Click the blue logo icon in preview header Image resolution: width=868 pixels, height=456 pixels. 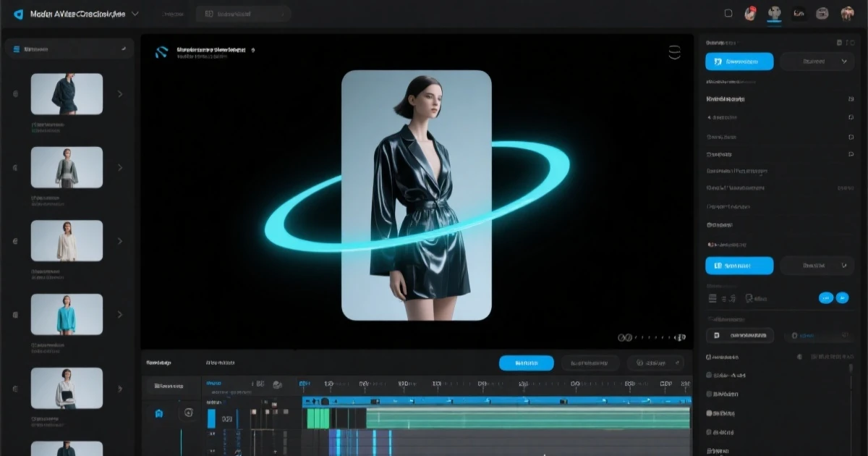(x=162, y=51)
